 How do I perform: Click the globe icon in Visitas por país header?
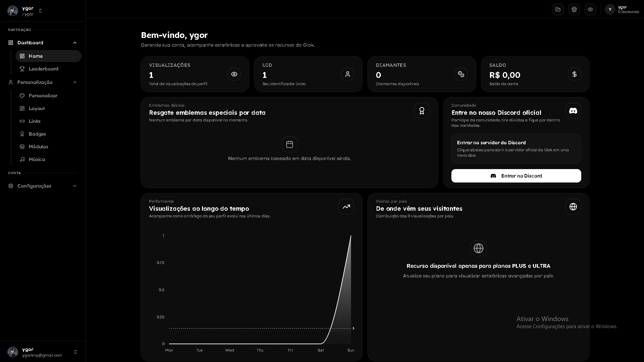[573, 207]
